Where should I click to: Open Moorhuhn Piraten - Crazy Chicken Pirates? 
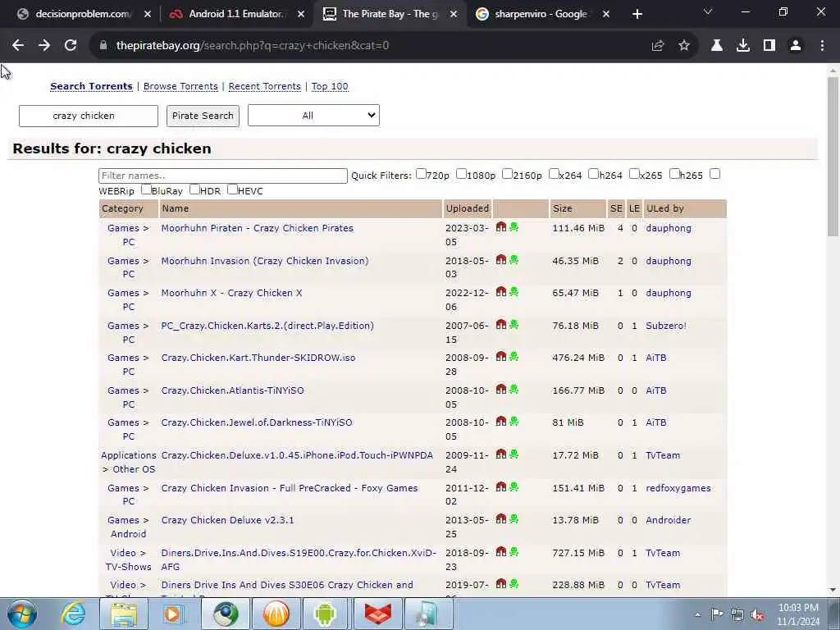point(257,228)
